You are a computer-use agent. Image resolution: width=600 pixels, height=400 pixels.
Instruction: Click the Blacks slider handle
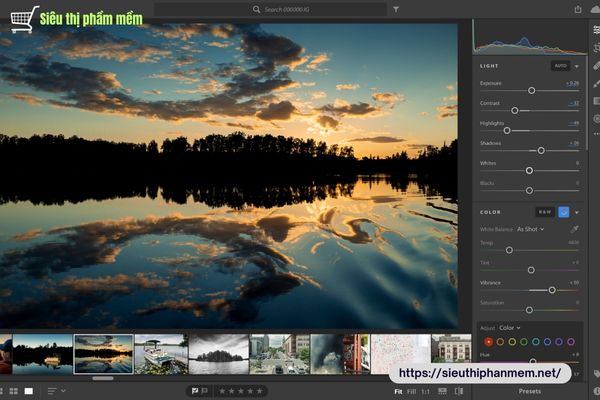click(529, 190)
